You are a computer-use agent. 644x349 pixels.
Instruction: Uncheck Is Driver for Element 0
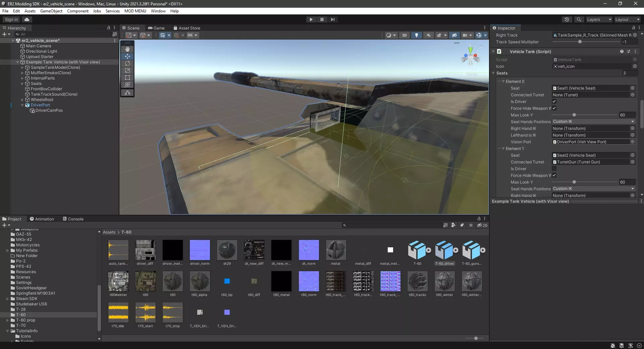coord(554,101)
